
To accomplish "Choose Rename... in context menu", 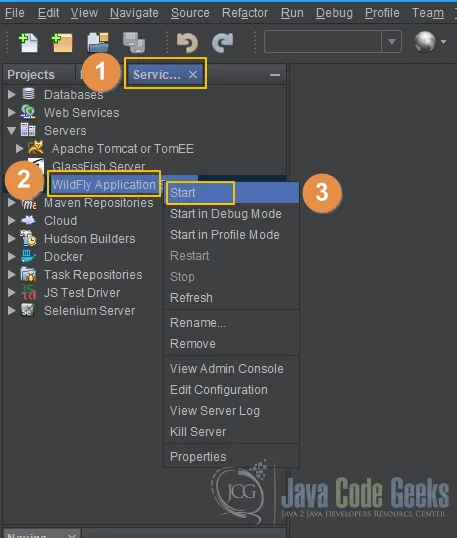I will click(232, 323).
